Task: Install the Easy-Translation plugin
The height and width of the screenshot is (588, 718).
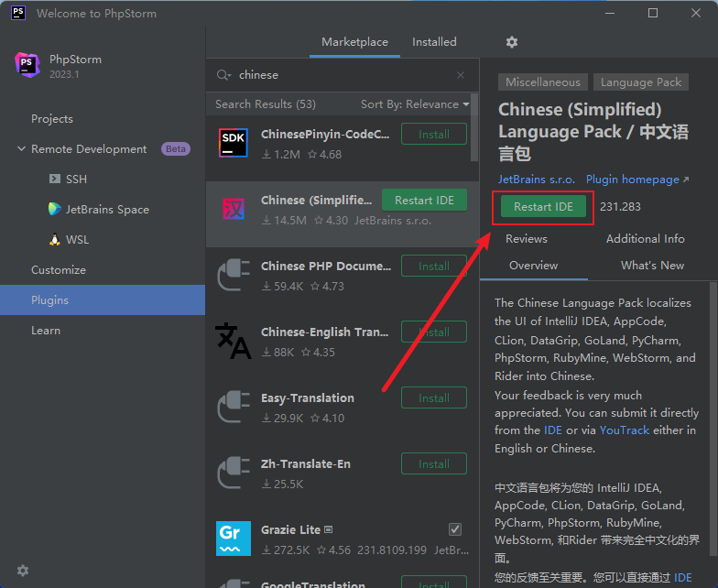Action: coord(434,397)
